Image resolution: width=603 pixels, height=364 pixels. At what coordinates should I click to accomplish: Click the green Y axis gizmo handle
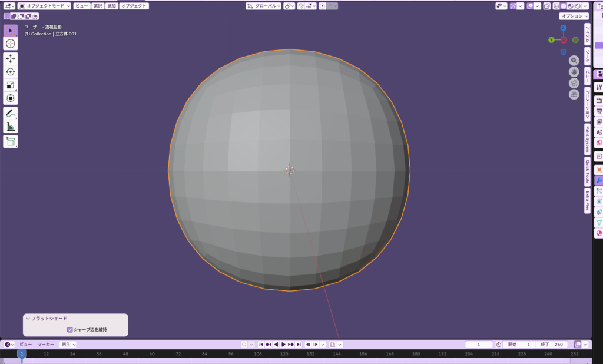click(551, 40)
